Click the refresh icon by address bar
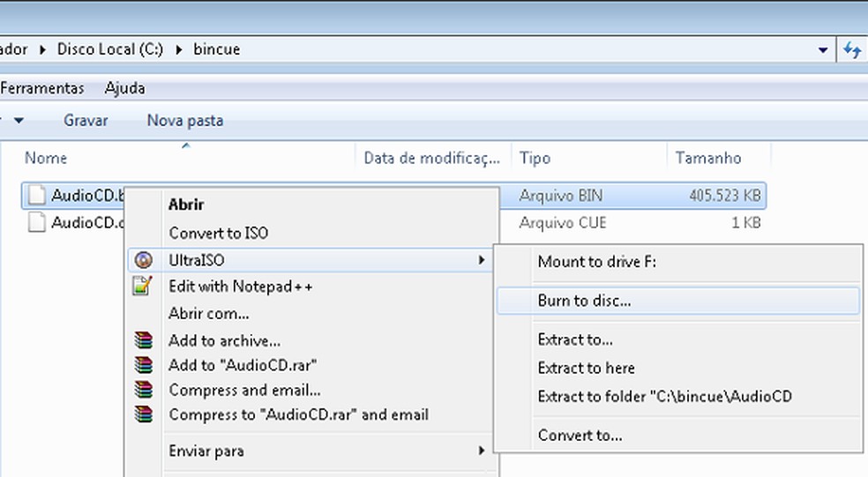868x477 pixels. (852, 50)
